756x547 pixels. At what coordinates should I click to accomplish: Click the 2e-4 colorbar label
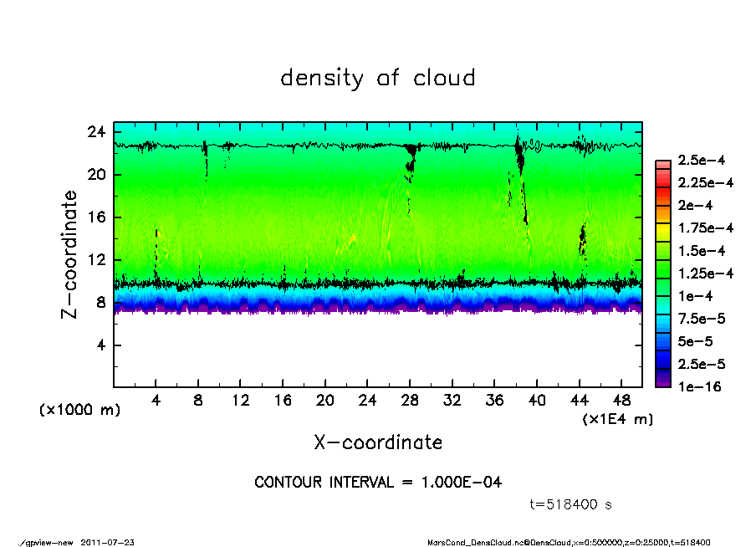click(x=695, y=206)
